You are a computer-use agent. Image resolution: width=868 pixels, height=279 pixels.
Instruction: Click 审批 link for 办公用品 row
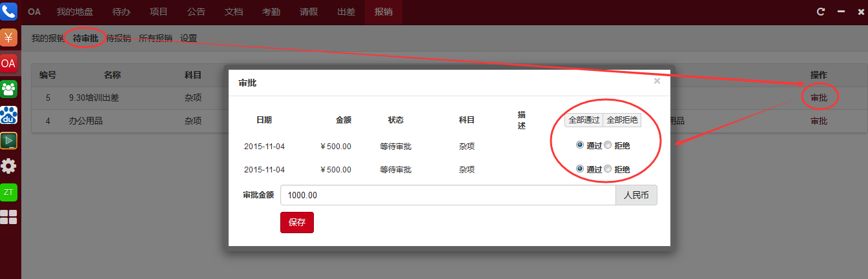(819, 121)
